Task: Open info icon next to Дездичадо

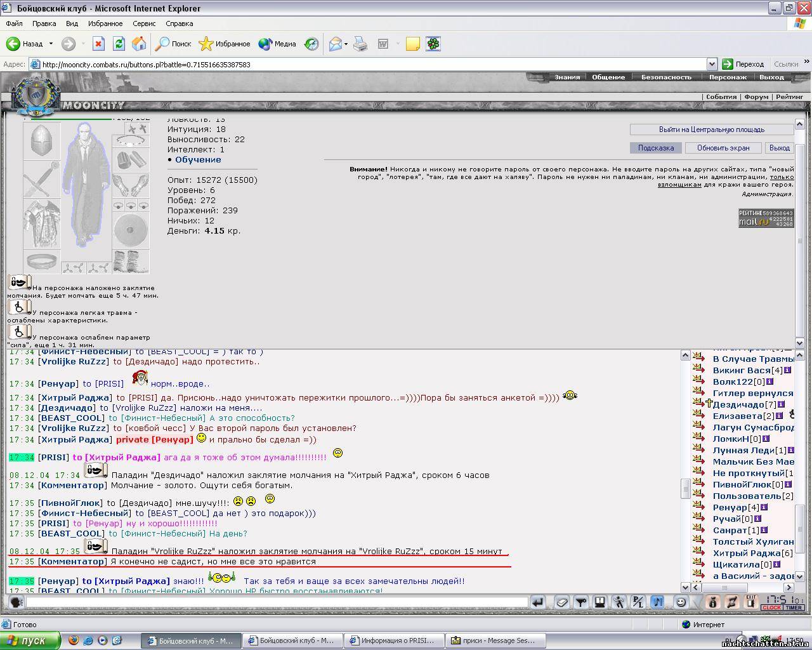Action: pyautogui.click(x=781, y=404)
